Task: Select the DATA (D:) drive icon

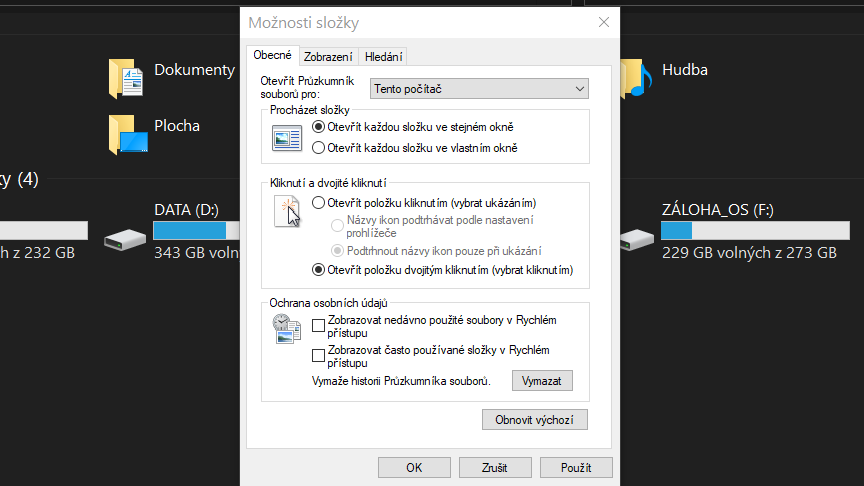Action: tap(127, 238)
